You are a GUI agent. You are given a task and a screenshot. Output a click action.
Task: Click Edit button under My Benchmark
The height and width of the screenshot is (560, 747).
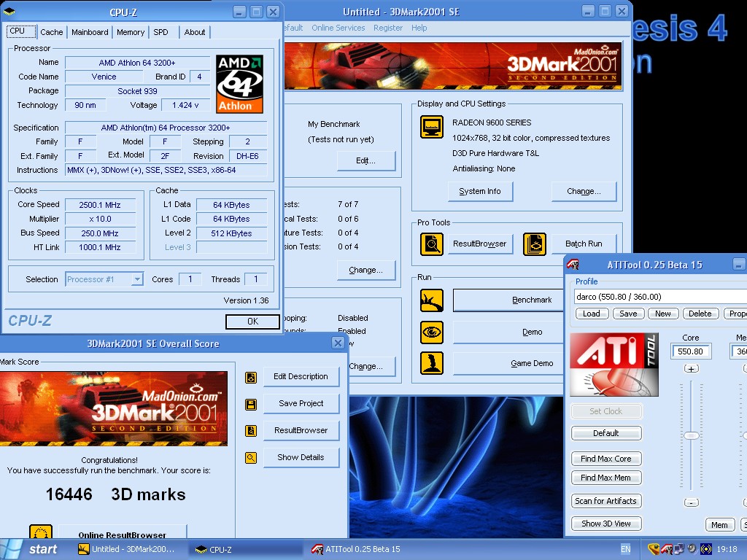(x=366, y=161)
